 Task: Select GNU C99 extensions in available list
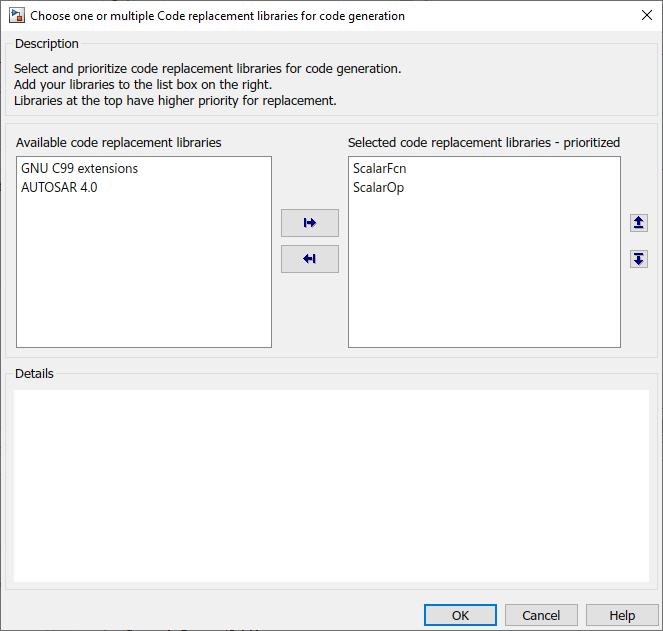[79, 168]
